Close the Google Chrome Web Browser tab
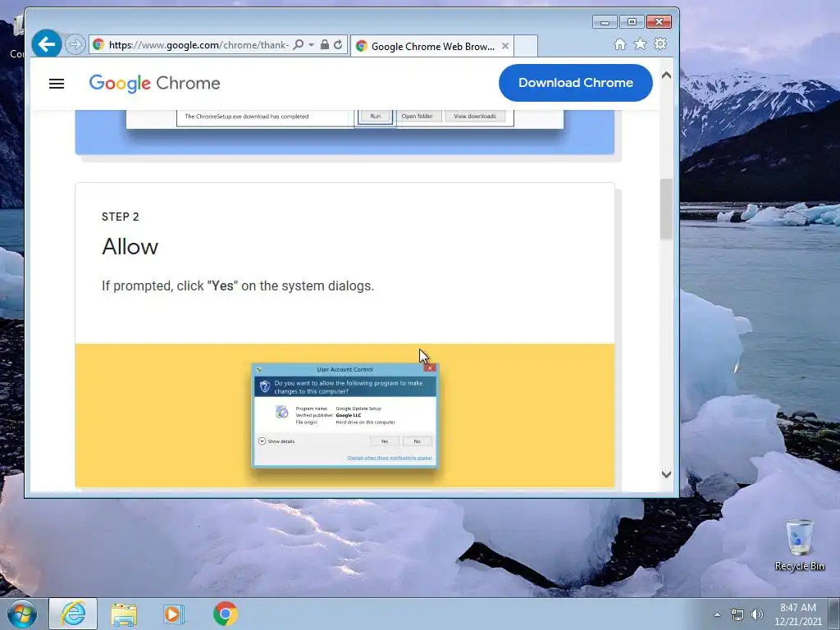 click(x=504, y=47)
